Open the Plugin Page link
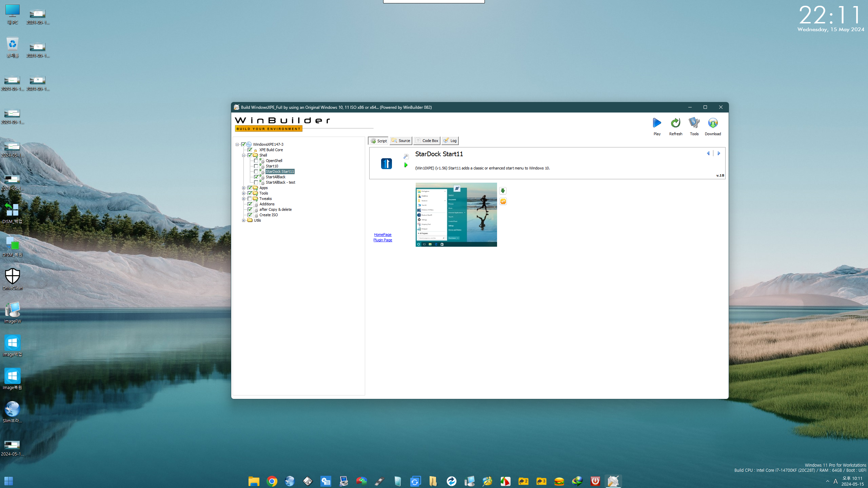 [382, 240]
